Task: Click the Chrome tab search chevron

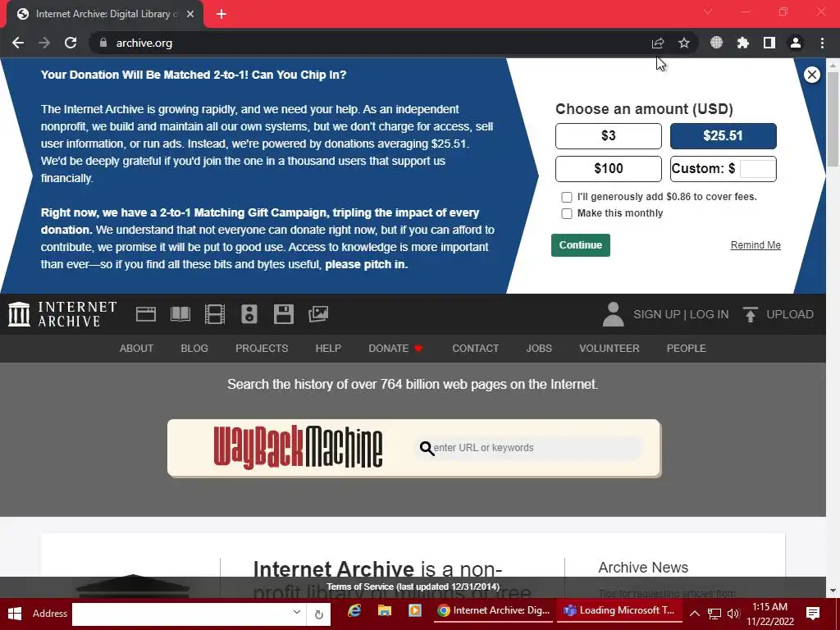Action: [708, 11]
